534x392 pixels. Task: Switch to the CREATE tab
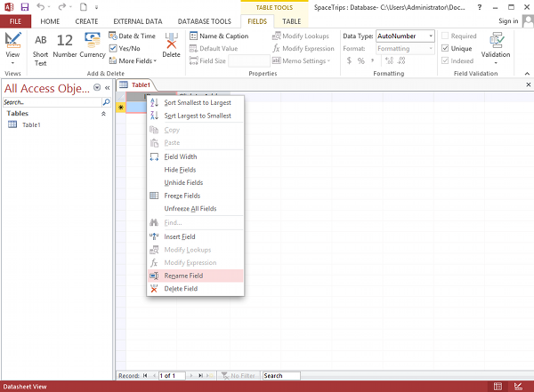coord(86,21)
